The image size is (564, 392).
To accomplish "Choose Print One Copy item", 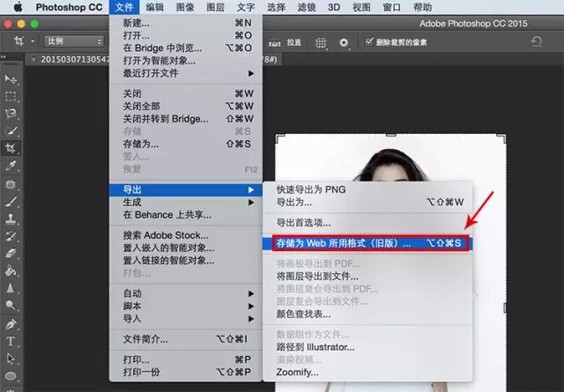I will (x=186, y=372).
